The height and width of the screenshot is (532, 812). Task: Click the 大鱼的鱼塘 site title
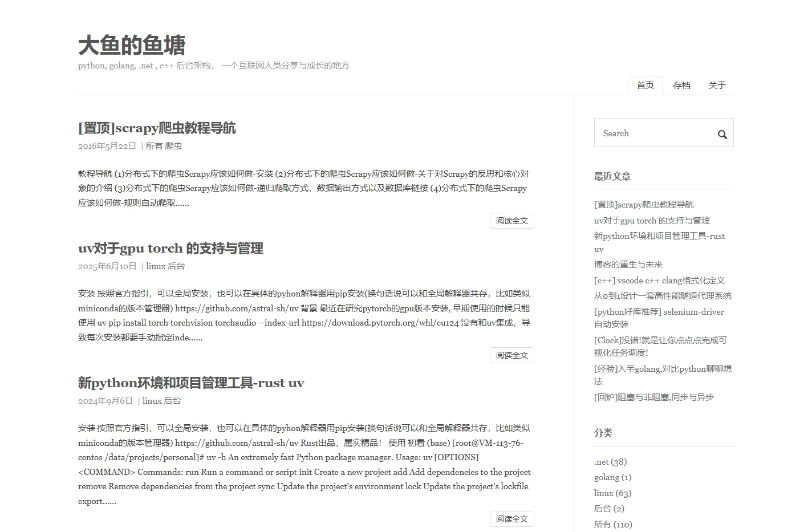(x=132, y=45)
